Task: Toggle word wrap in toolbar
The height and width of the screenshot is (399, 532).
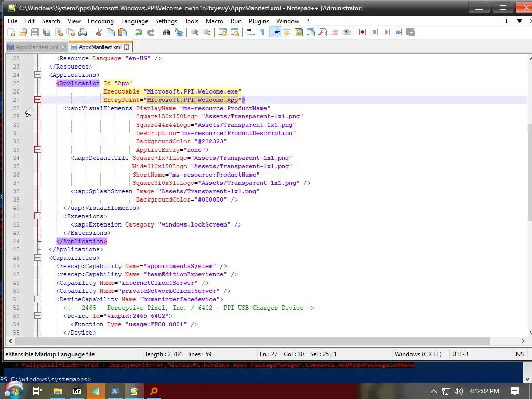Action: tap(251, 32)
